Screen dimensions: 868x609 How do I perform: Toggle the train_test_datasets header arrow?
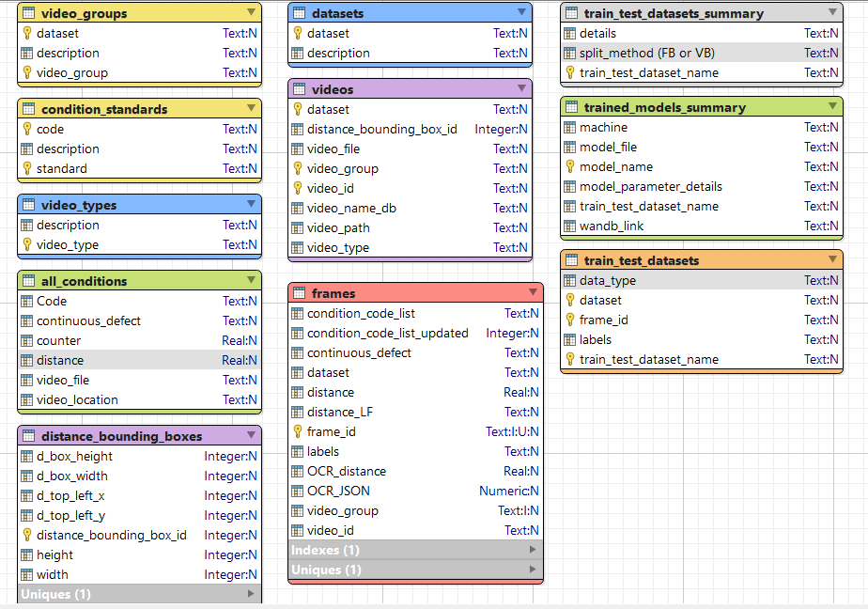point(832,259)
